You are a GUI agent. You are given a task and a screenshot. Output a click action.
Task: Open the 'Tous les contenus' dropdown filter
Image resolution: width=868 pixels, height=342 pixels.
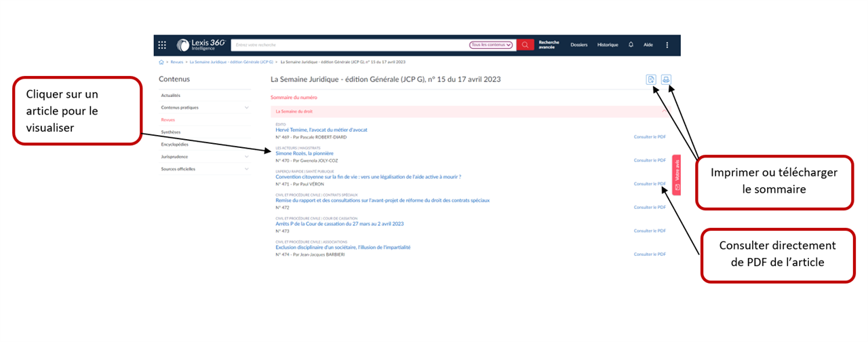491,45
